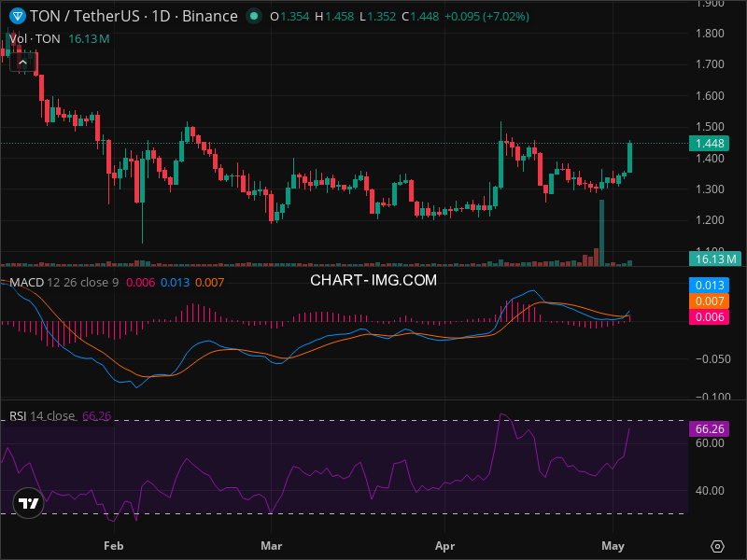Click the 1.400 price axis label

point(710,159)
